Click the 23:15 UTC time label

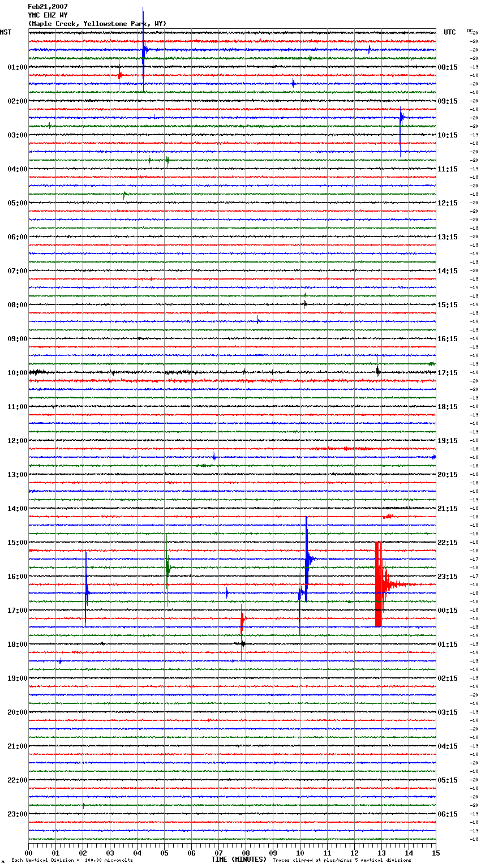coord(448,577)
